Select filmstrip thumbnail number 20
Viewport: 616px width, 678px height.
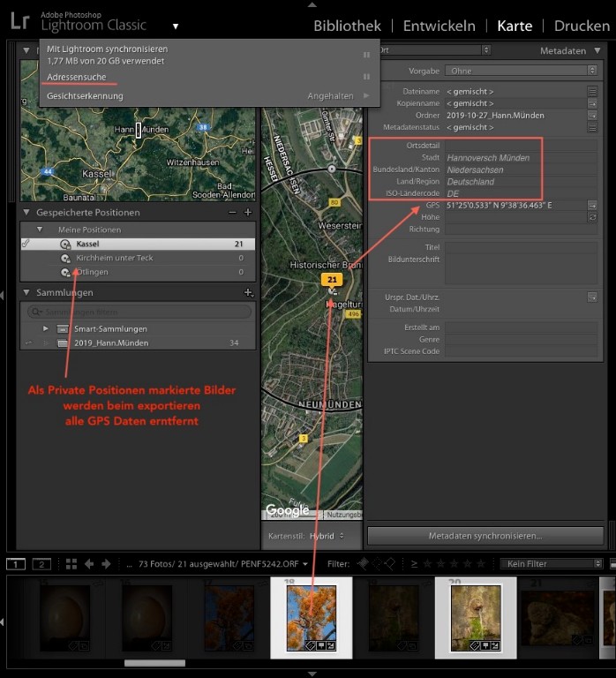pos(476,617)
